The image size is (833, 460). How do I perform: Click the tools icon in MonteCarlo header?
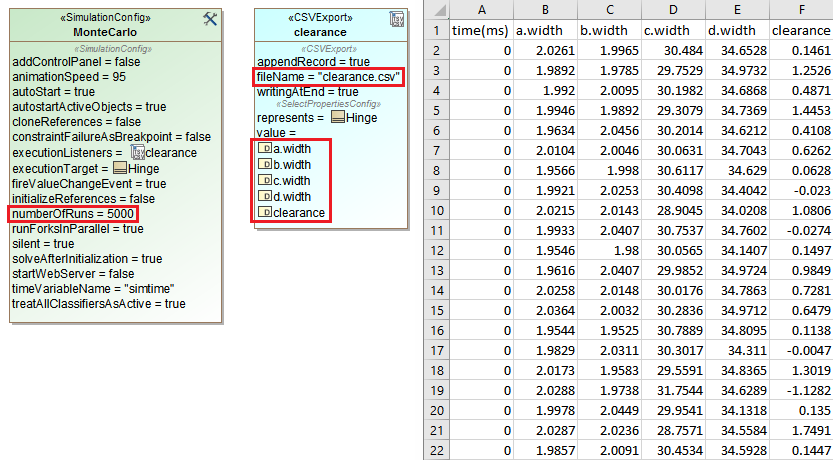(210, 19)
